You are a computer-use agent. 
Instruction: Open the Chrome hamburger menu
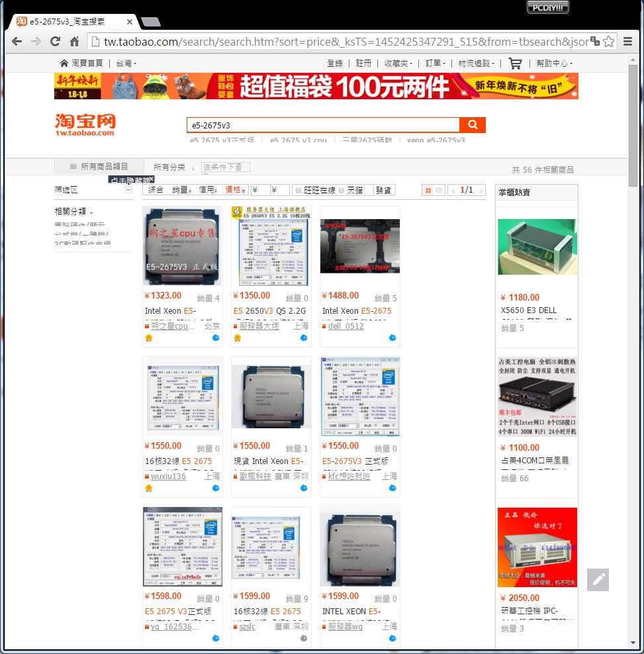[x=627, y=41]
